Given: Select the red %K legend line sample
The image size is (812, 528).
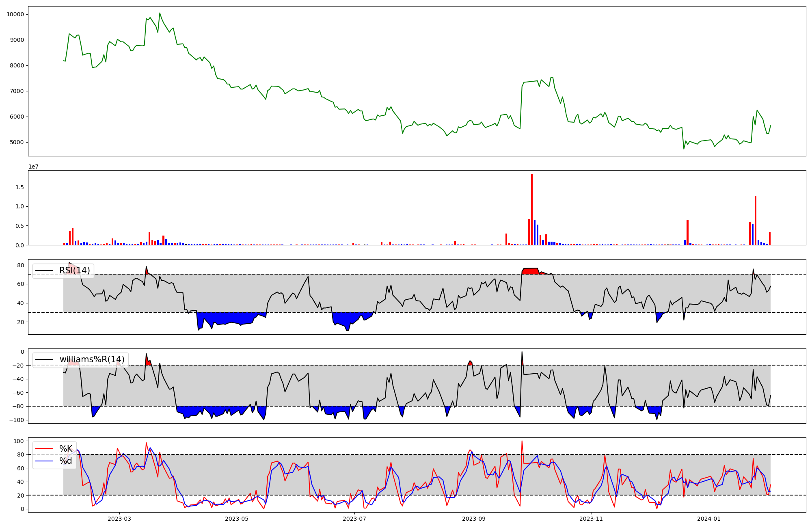Looking at the screenshot, I should (44, 448).
